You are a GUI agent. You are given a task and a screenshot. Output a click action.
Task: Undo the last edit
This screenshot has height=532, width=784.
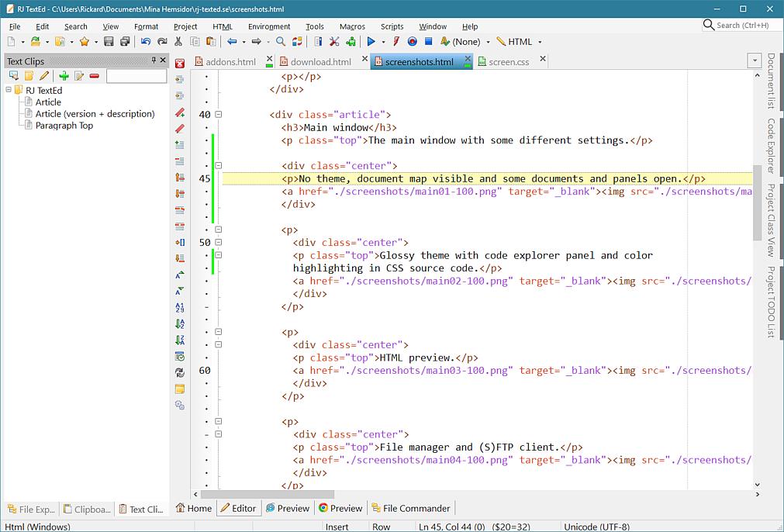(146, 42)
